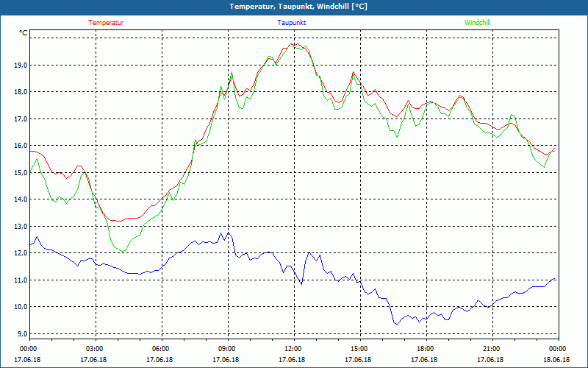
Task: Click the 18.06.18 date label
Action: pos(555,360)
